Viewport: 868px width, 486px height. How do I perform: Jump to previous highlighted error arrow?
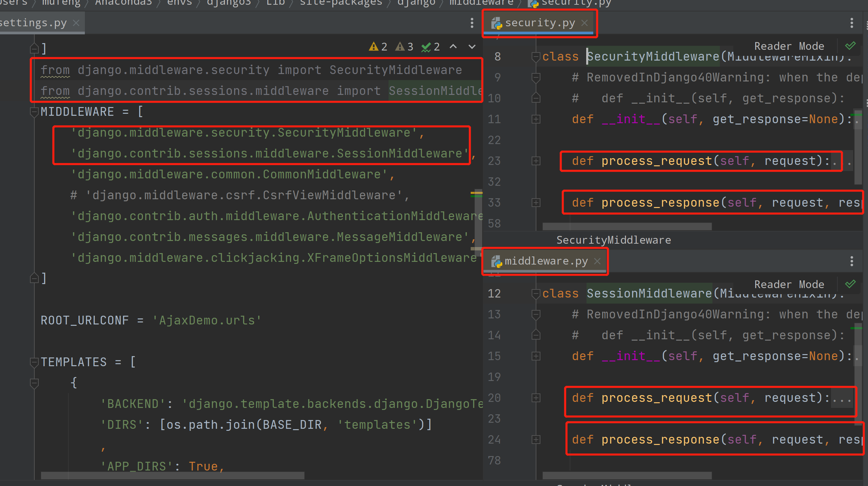[x=453, y=46]
